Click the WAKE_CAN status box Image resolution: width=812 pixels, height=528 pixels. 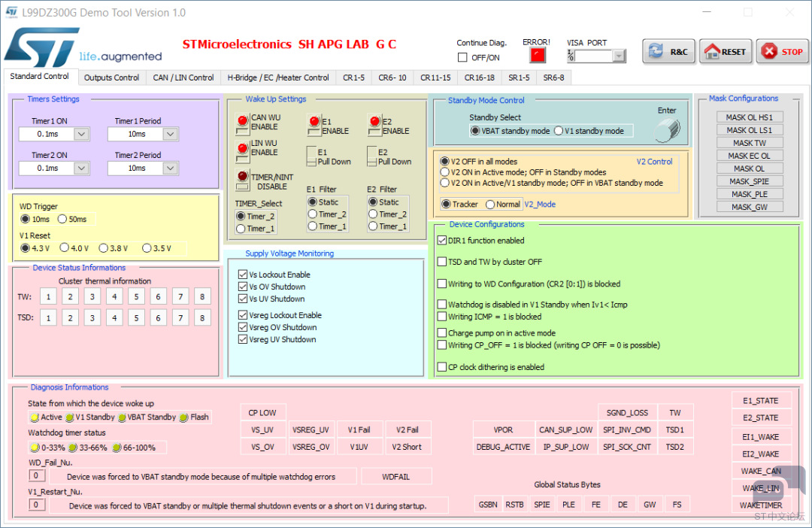[x=760, y=471]
